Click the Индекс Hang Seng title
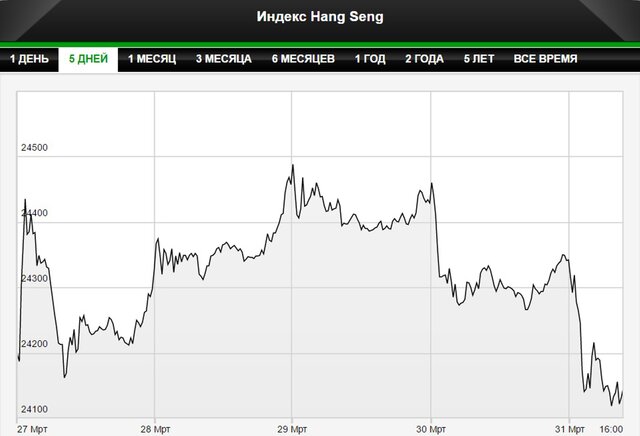Screen dimensions: 640x436 [x=320, y=17]
